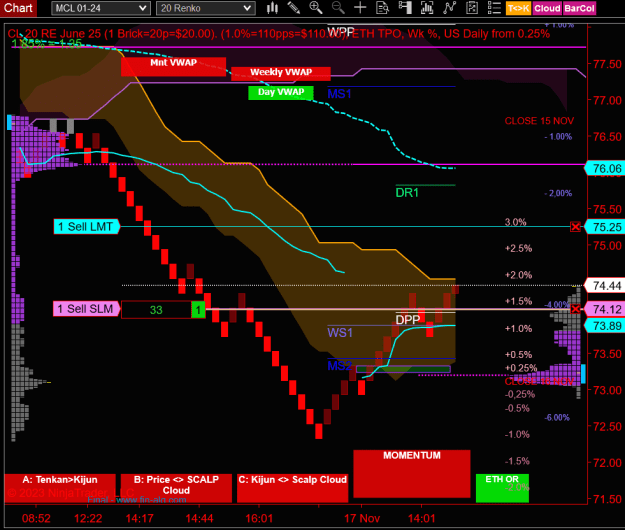Image resolution: width=625 pixels, height=530 pixels.
Task: Select the Chart tab
Action: (18, 8)
